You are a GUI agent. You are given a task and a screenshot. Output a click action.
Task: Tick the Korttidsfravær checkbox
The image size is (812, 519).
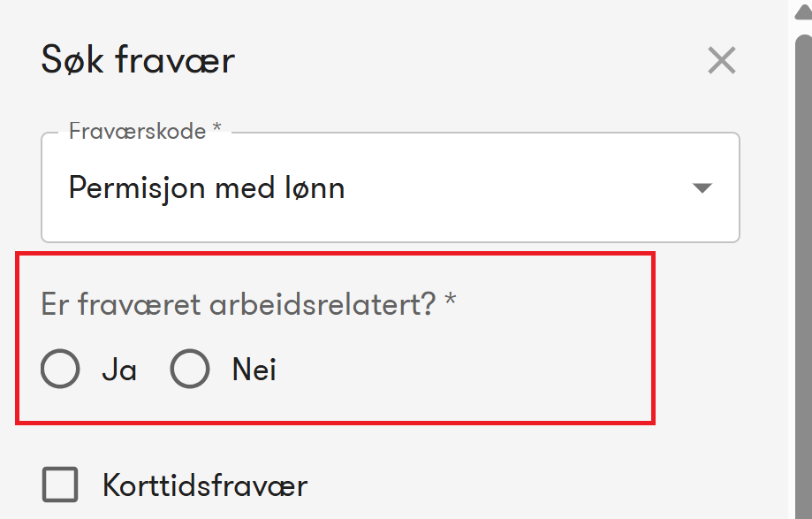(x=60, y=485)
